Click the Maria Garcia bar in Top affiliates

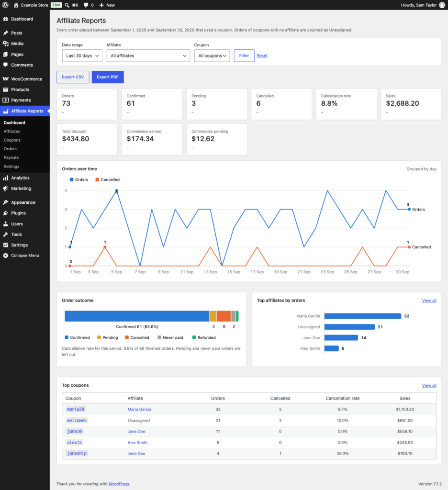(x=363, y=316)
